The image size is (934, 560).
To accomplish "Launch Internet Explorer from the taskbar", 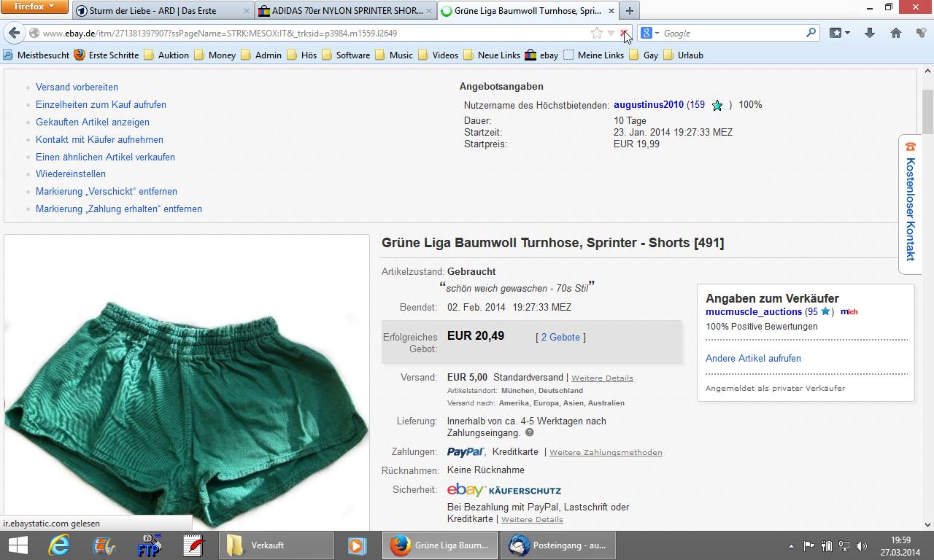I will tap(58, 545).
